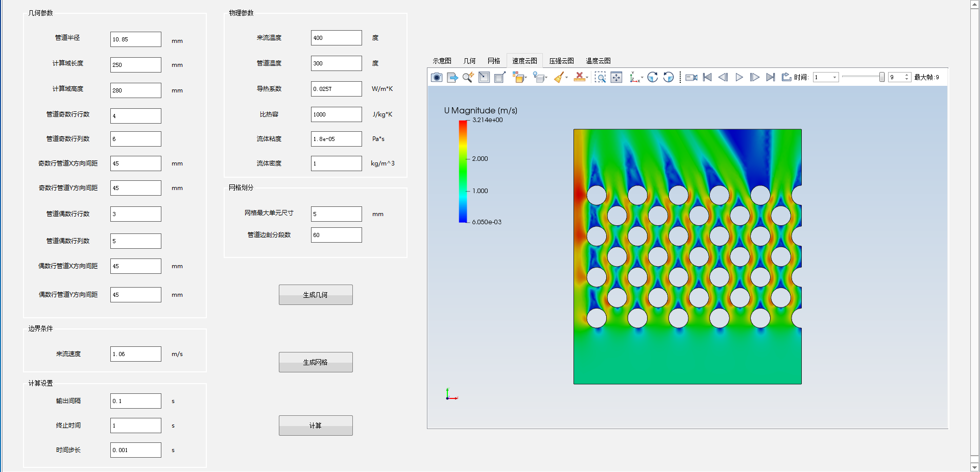Viewport: 980px width, 472px height.
Task: Click the 网格最大单元尺寸 input field
Action: point(337,214)
